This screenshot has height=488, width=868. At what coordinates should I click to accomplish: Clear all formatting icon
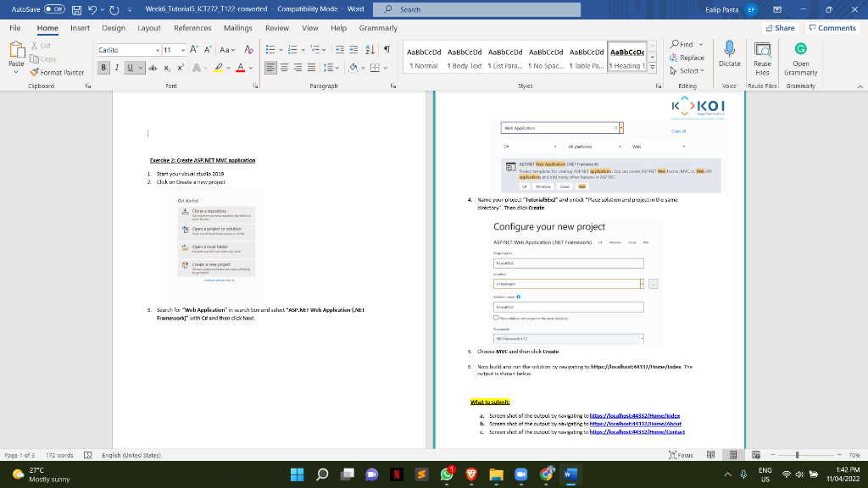[248, 50]
